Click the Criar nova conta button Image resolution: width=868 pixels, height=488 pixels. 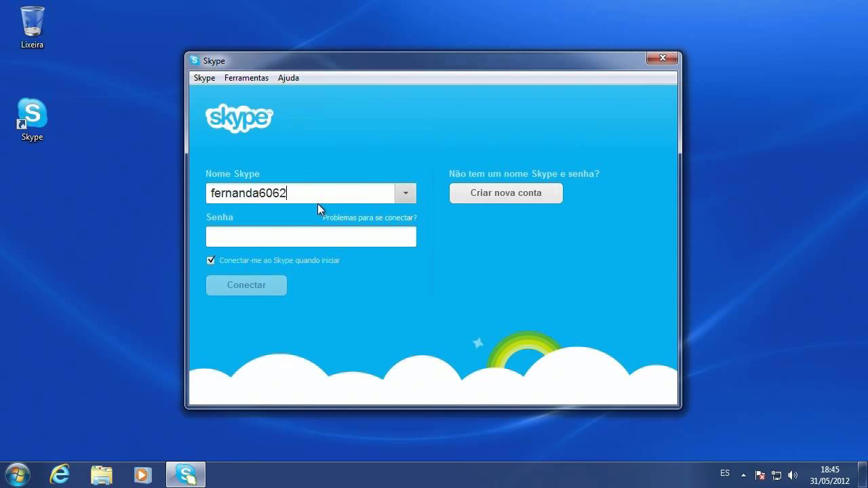pos(506,193)
